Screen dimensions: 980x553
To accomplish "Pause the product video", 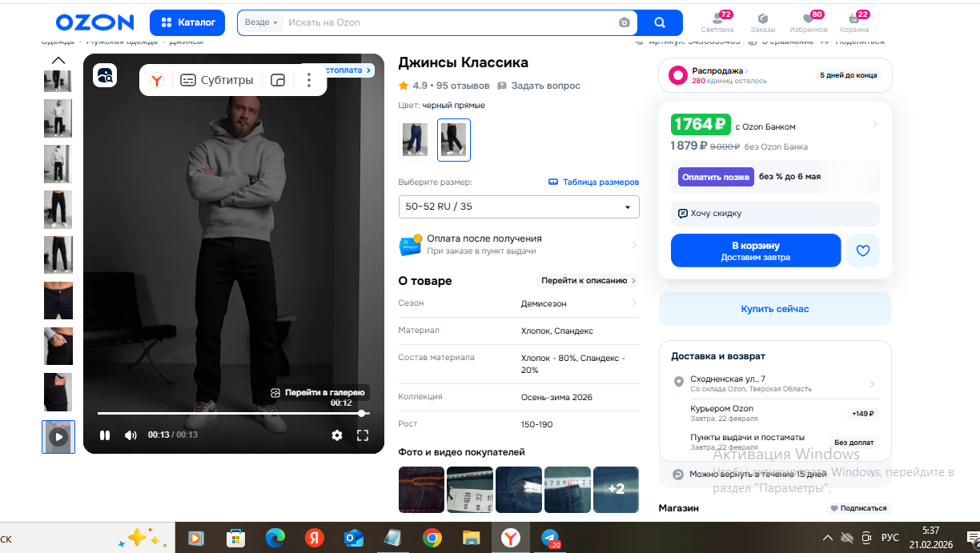I will click(104, 435).
